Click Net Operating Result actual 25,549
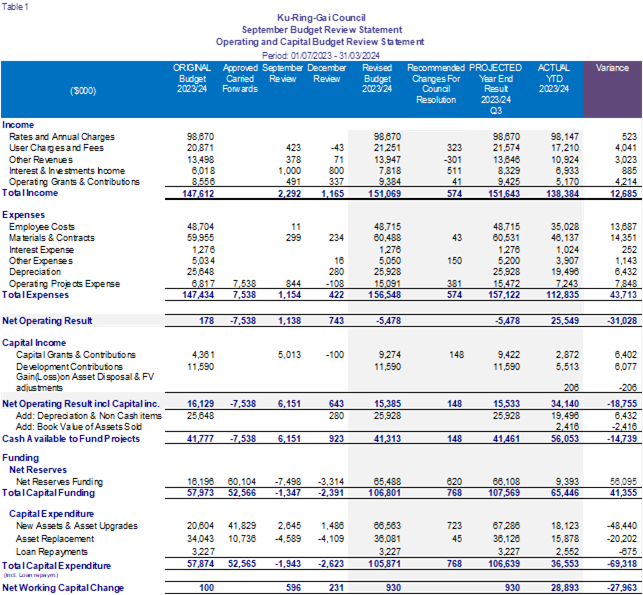Image resolution: width=643 pixels, height=595 pixels. point(565,321)
